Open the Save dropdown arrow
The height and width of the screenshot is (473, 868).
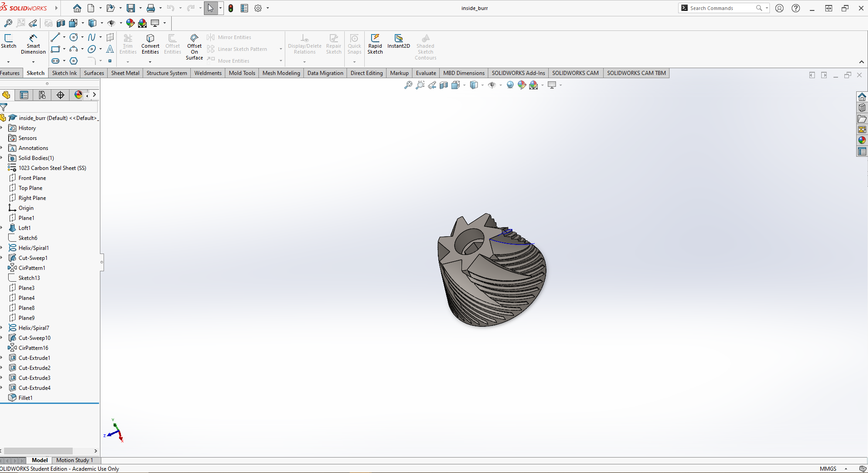point(140,8)
